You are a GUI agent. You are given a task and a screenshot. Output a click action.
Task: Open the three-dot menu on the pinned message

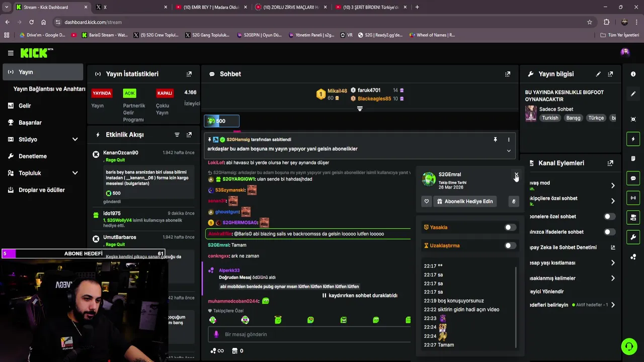click(x=509, y=140)
